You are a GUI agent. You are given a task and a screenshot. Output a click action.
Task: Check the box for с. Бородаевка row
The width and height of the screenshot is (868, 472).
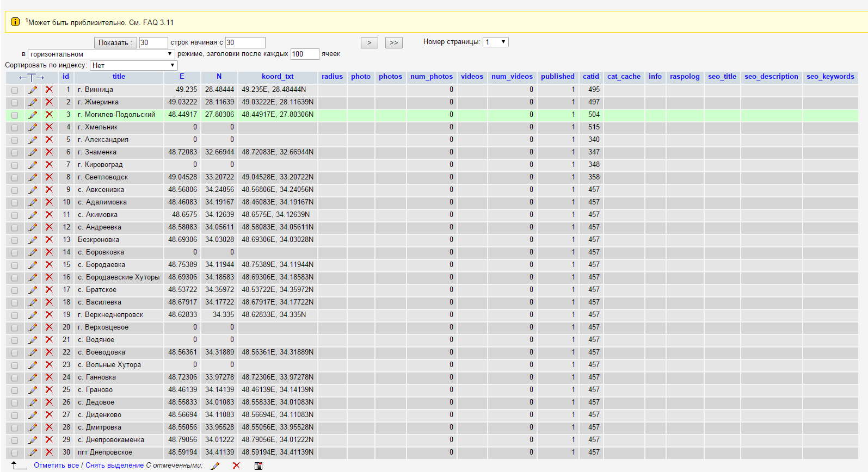[x=15, y=265]
